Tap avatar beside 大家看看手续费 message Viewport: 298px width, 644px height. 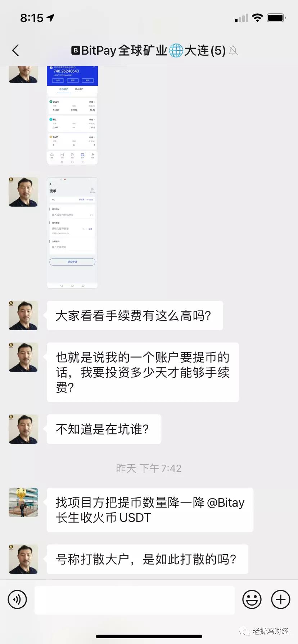pos(23,316)
